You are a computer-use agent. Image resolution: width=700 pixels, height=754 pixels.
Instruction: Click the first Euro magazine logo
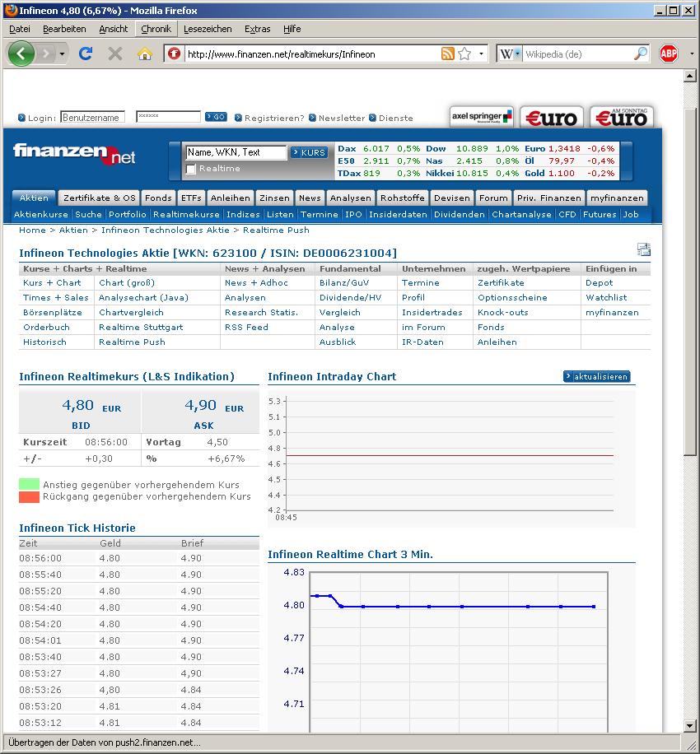click(x=551, y=117)
